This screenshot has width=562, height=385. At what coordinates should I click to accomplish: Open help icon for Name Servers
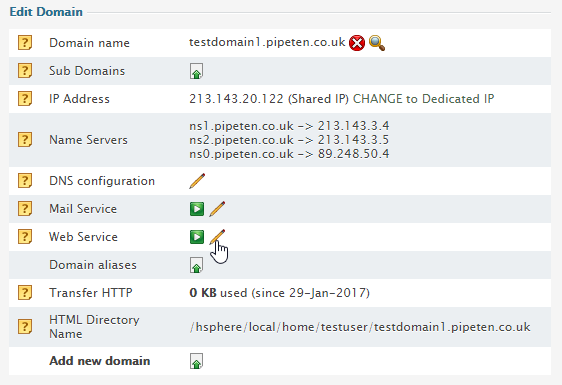[25, 140]
